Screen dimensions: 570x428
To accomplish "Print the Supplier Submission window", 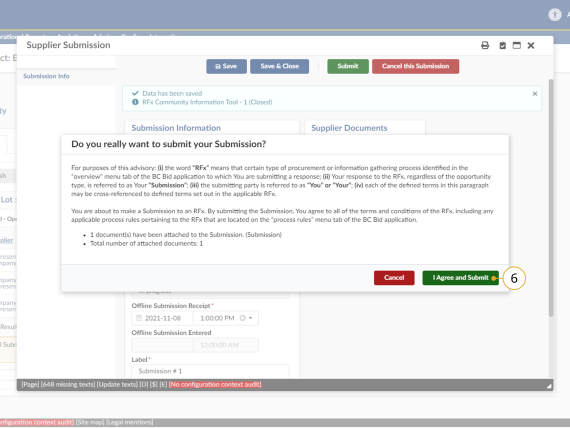I will [x=485, y=45].
